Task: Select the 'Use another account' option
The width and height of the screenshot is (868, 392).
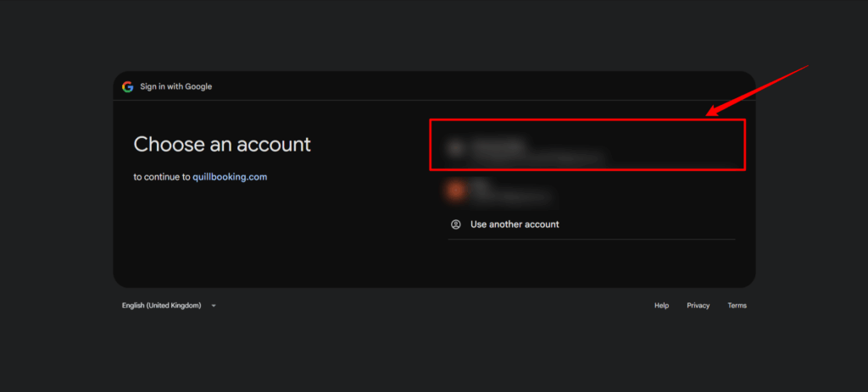Action: [x=515, y=224]
